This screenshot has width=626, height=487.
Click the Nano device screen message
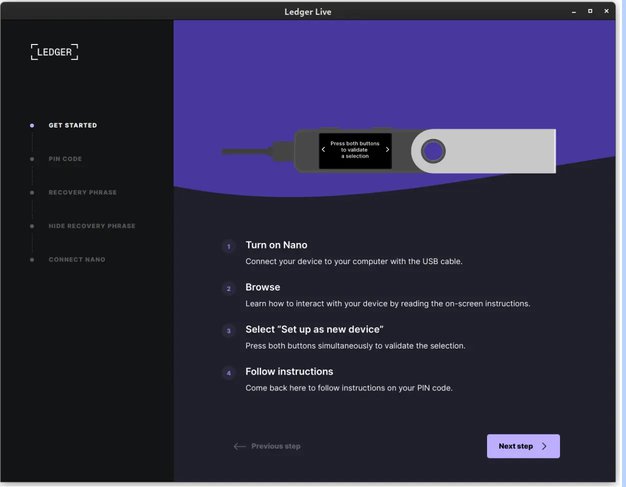pyautogui.click(x=355, y=150)
